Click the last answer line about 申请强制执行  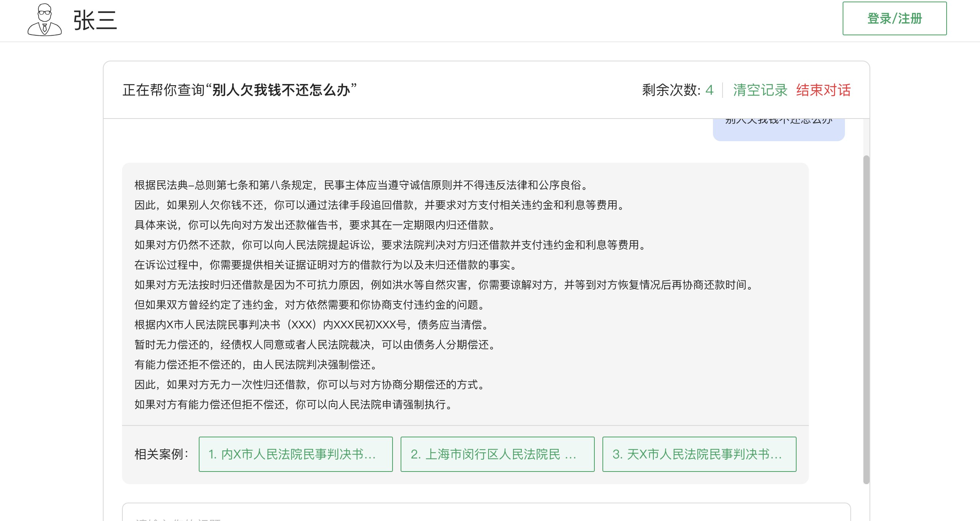click(293, 405)
